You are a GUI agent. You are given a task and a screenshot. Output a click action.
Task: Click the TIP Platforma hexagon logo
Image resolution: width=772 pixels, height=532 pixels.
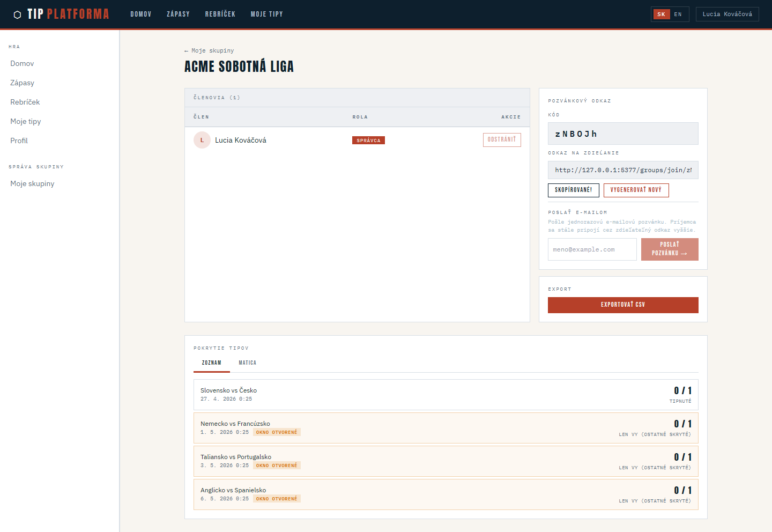(17, 14)
